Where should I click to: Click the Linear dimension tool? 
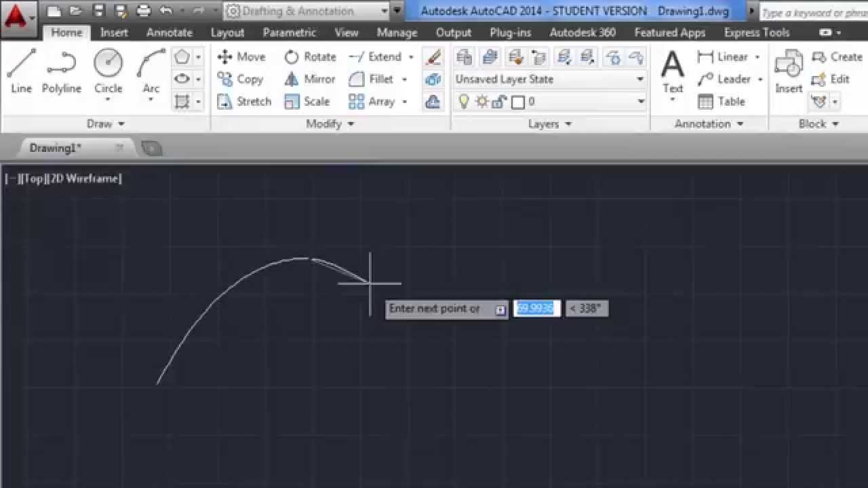723,57
